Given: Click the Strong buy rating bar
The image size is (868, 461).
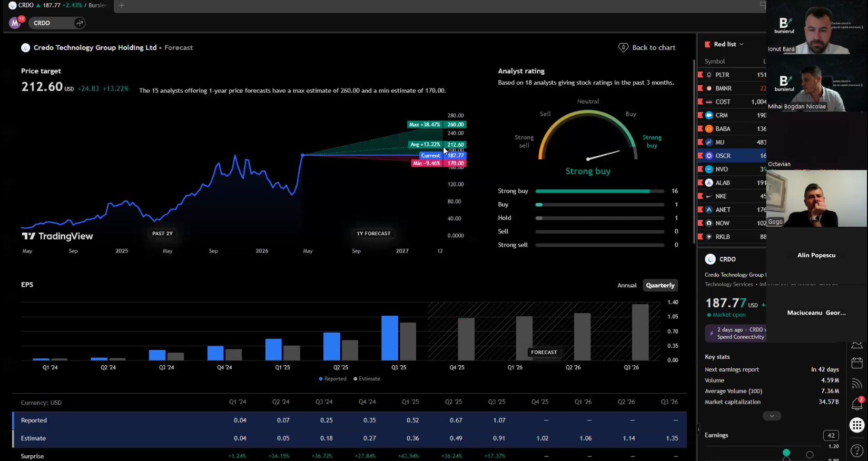Looking at the screenshot, I should pyautogui.click(x=599, y=191).
